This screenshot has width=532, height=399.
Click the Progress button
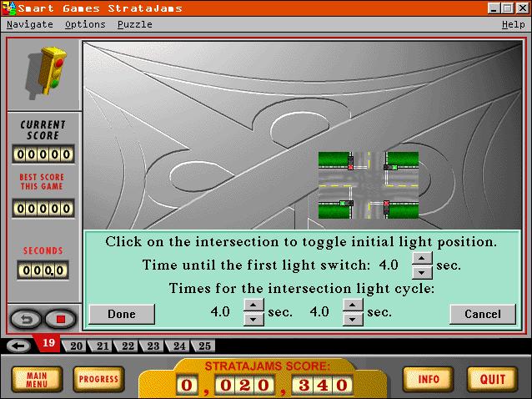98,380
